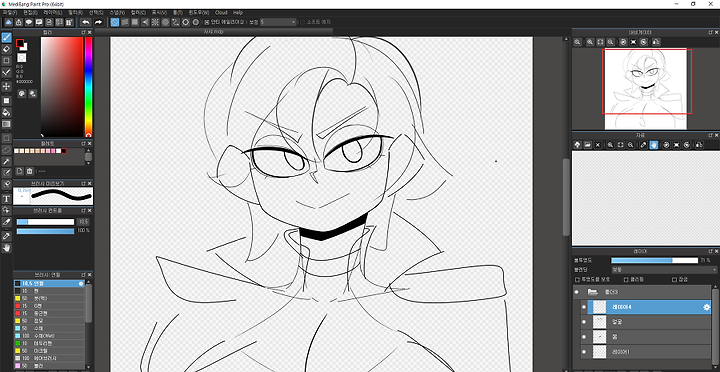
Task: Enable the radial snap icon
Action: pos(155,22)
